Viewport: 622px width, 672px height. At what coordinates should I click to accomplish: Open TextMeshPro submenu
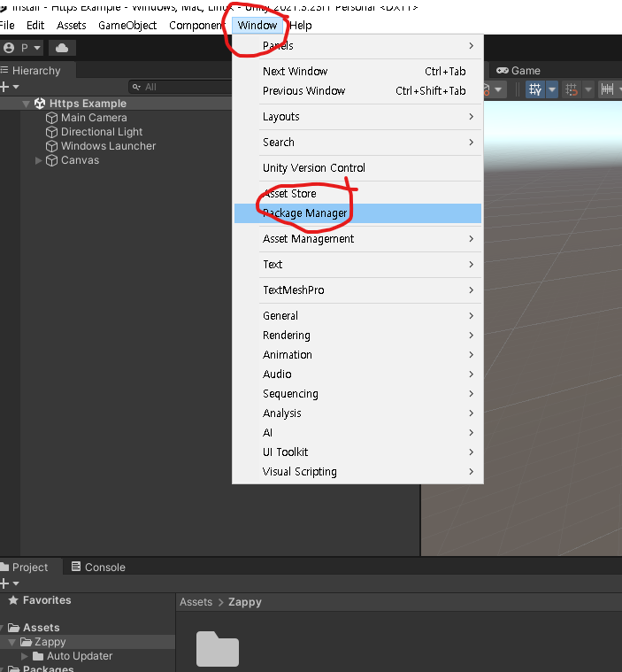pyautogui.click(x=357, y=290)
